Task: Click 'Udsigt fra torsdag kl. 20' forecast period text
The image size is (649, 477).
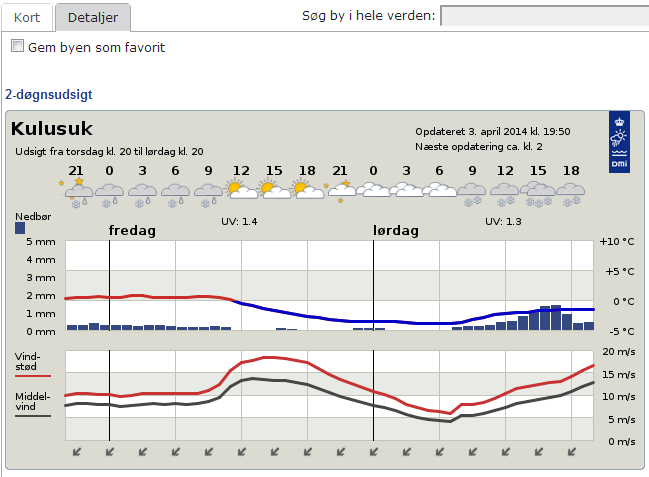Action: (x=109, y=152)
